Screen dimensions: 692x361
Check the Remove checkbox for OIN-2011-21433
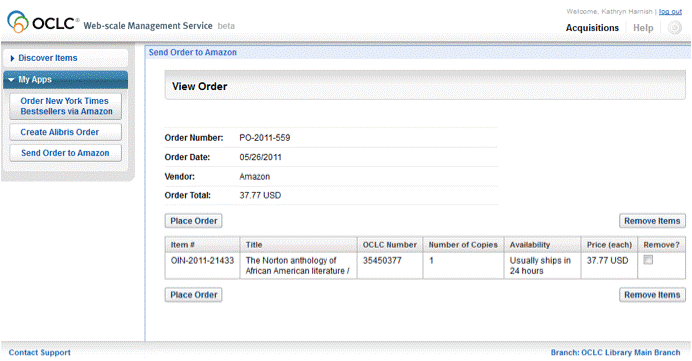(648, 260)
